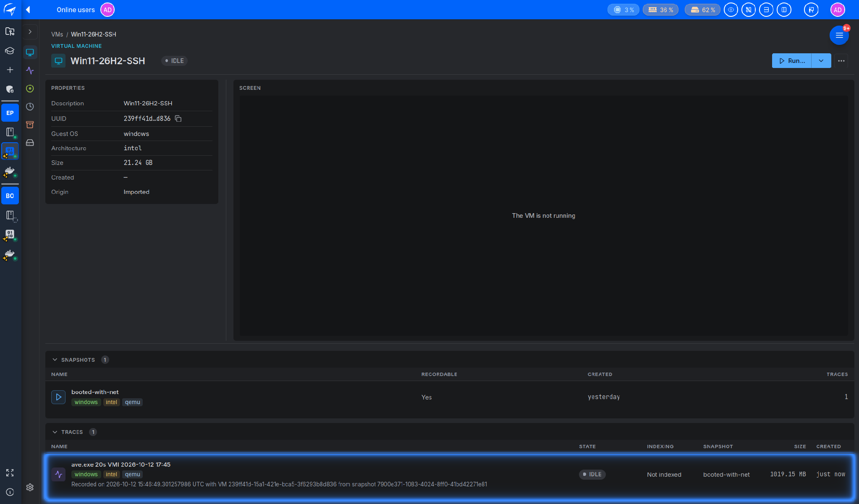Open the orange archive box icon
859x504 pixels.
click(x=30, y=125)
